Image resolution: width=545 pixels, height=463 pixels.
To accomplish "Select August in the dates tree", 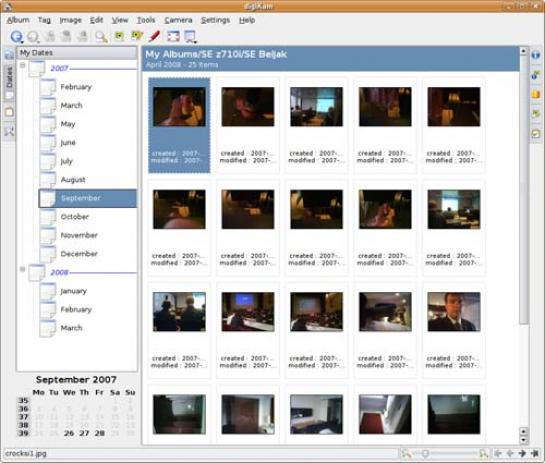I will (x=73, y=180).
